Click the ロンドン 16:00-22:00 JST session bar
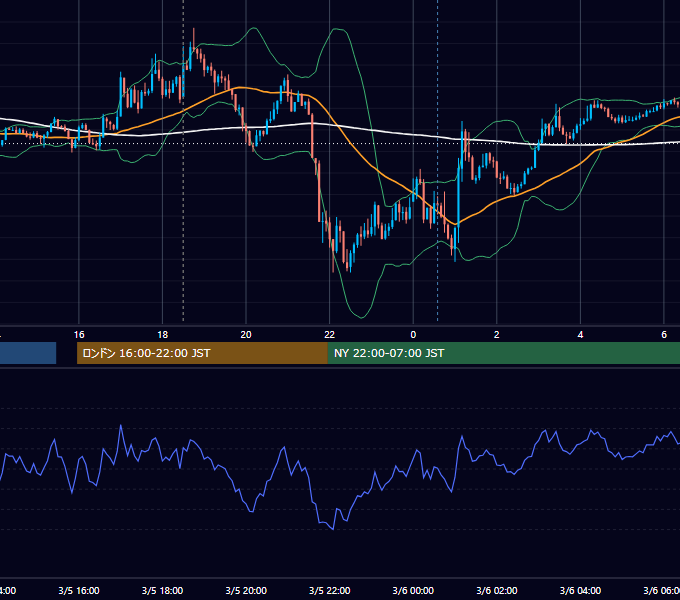Screen dimensions: 680x600 click(x=202, y=353)
